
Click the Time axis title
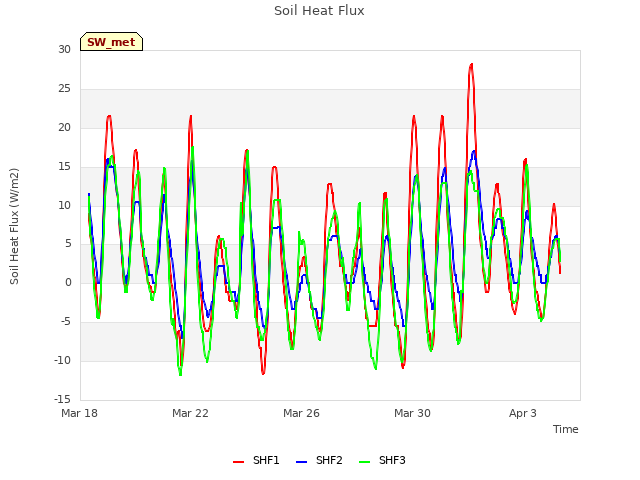pyautogui.click(x=566, y=429)
